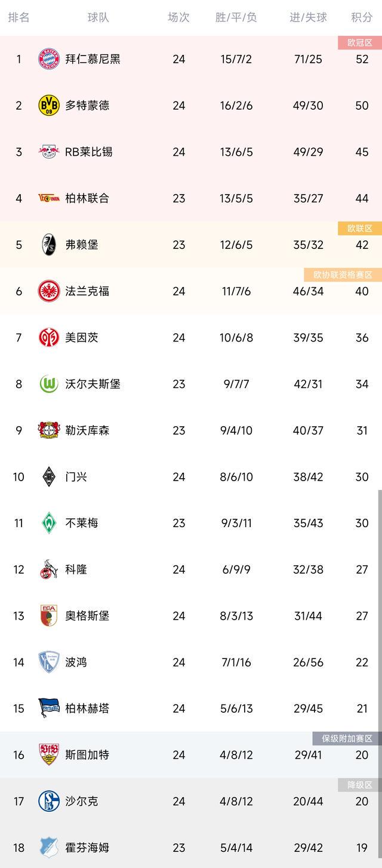Open team name 弗赖堡
This screenshot has width=382, height=868.
click(x=82, y=245)
